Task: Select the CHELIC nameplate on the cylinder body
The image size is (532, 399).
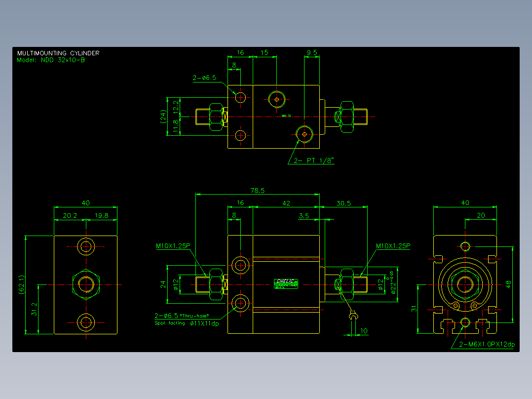Action: tap(286, 283)
